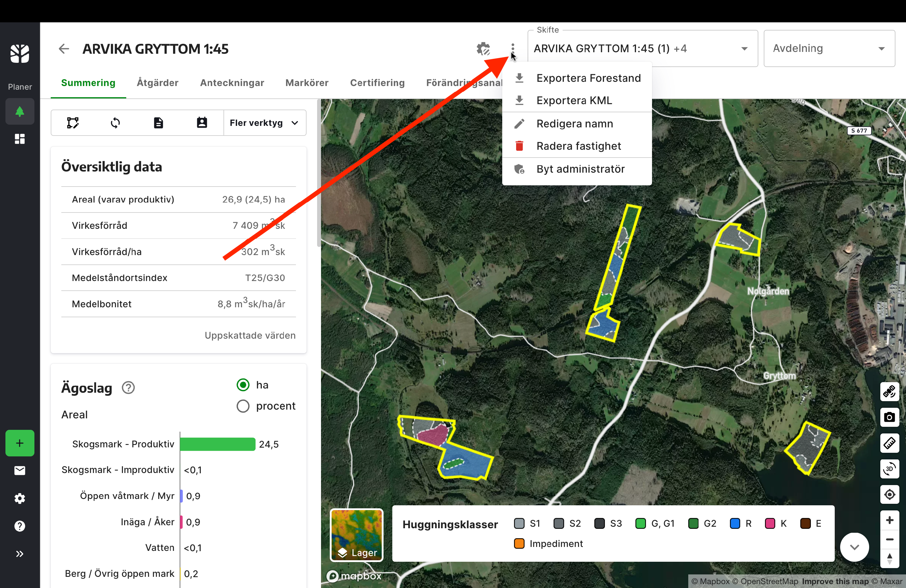Click the blue R legend swatch

point(734,524)
